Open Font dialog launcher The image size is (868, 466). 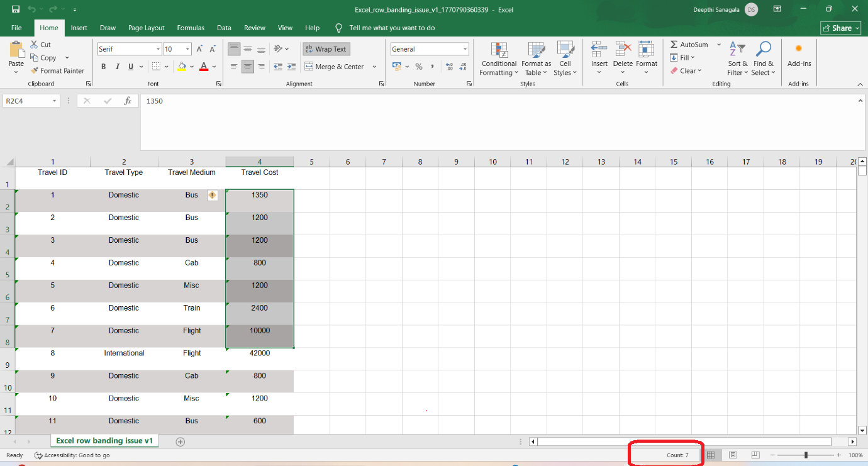click(x=218, y=84)
